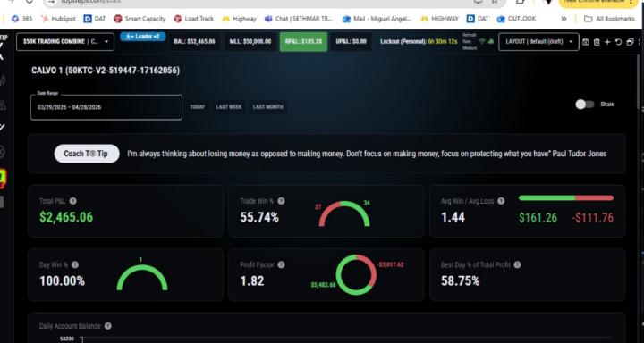The width and height of the screenshot is (644, 343).
Task: Open the $50K Trading Combine account dropdown
Action: point(65,41)
